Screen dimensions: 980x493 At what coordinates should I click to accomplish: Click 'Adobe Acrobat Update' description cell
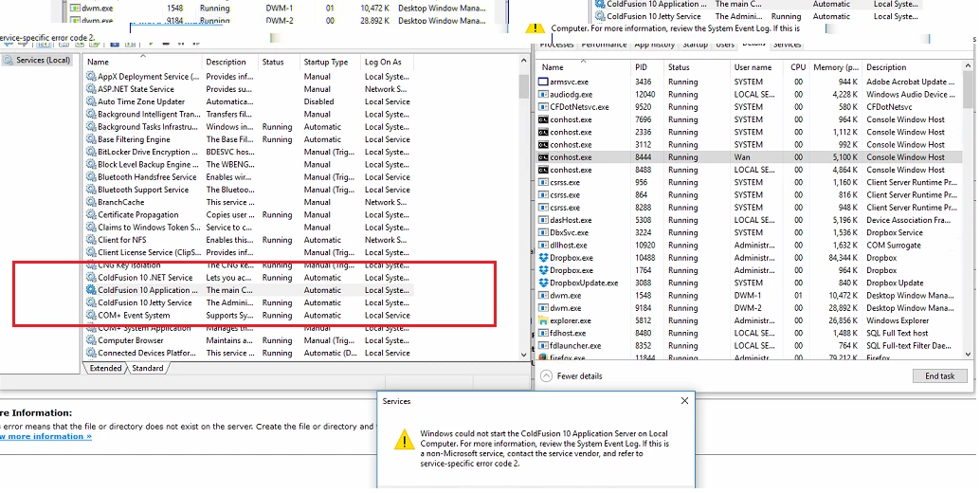911,82
